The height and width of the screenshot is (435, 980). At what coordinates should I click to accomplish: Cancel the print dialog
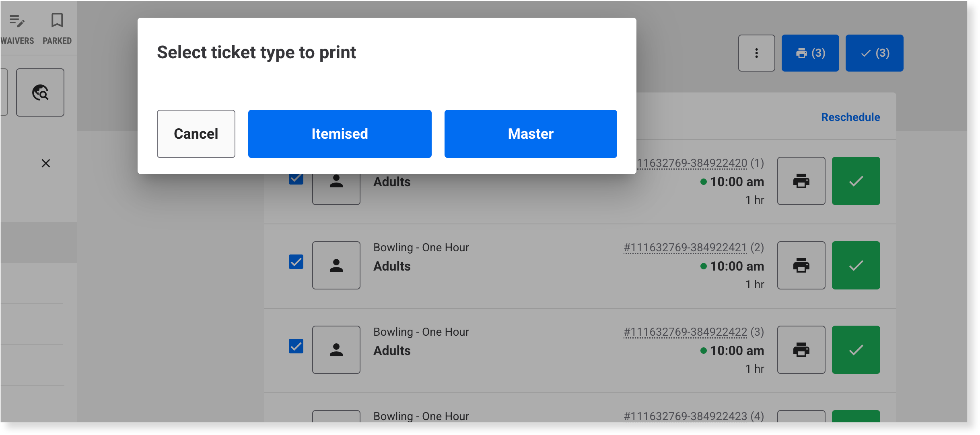click(196, 134)
